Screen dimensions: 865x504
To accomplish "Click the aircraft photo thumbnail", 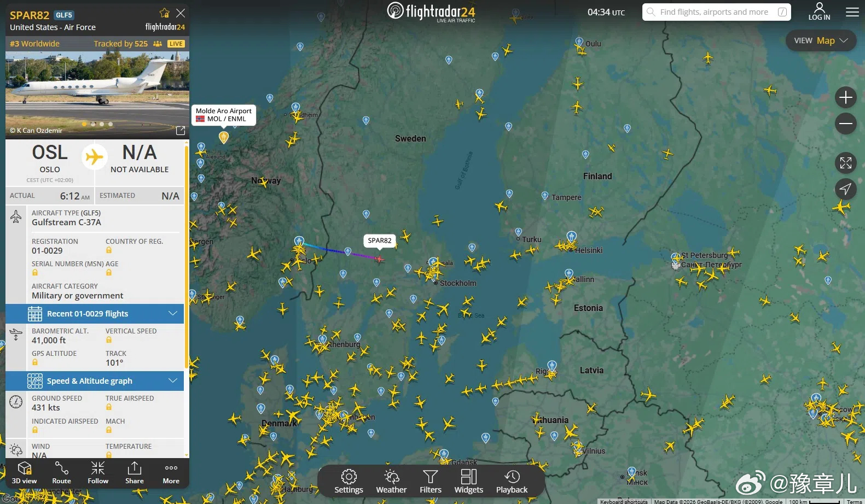I will pos(97,94).
